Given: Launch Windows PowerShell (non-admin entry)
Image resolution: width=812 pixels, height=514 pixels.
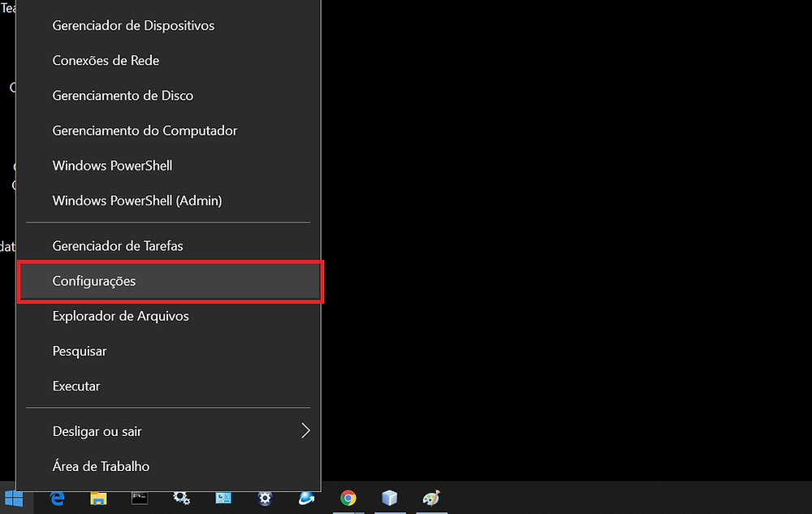Looking at the screenshot, I should point(168,166).
